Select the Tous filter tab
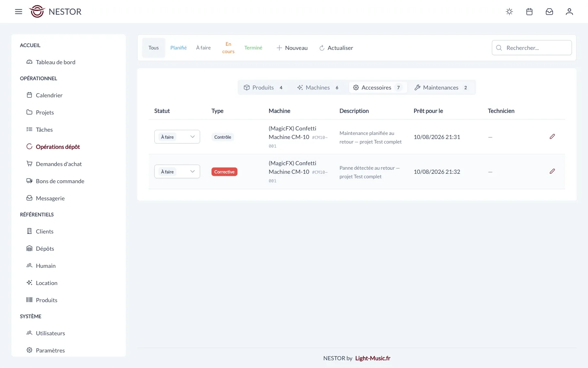588x368 pixels. point(154,48)
